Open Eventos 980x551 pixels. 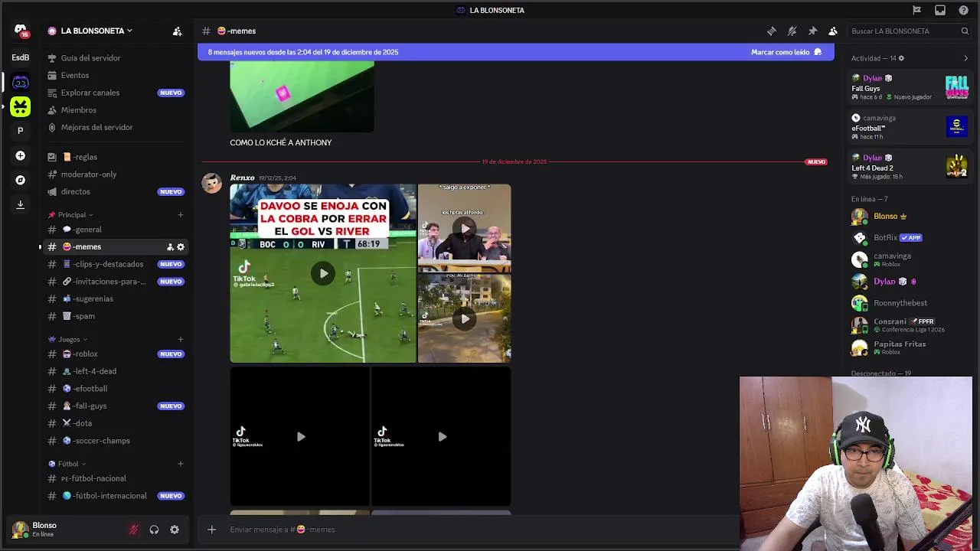coord(115,75)
